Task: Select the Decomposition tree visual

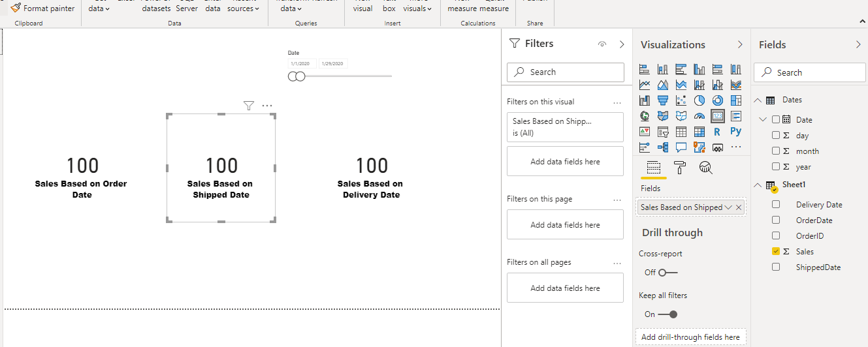Action: 663,147
